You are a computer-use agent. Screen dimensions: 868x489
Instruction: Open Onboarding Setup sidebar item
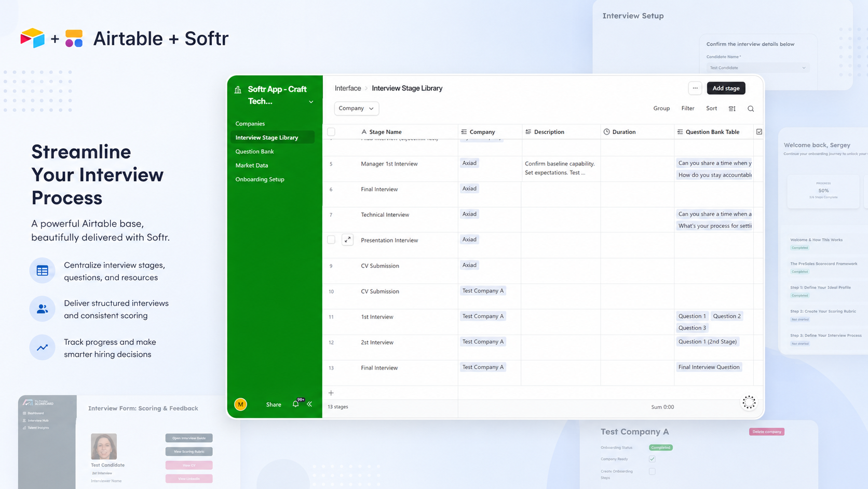tap(260, 179)
